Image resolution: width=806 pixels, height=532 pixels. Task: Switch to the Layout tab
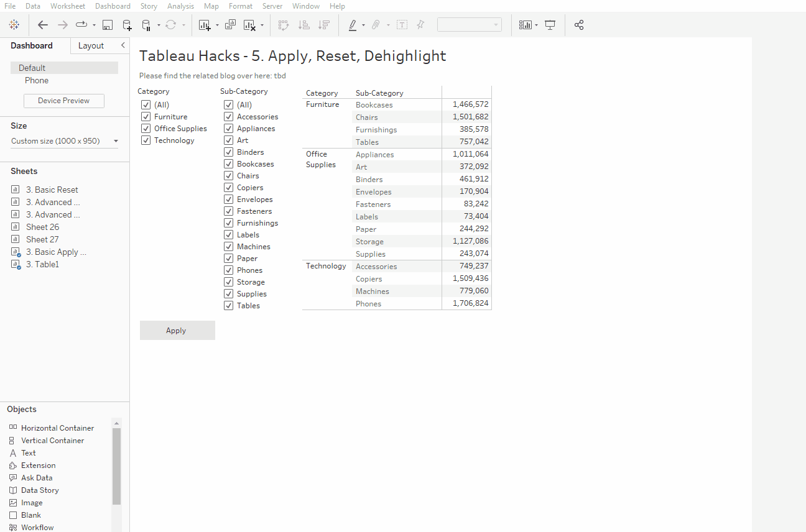coord(91,45)
